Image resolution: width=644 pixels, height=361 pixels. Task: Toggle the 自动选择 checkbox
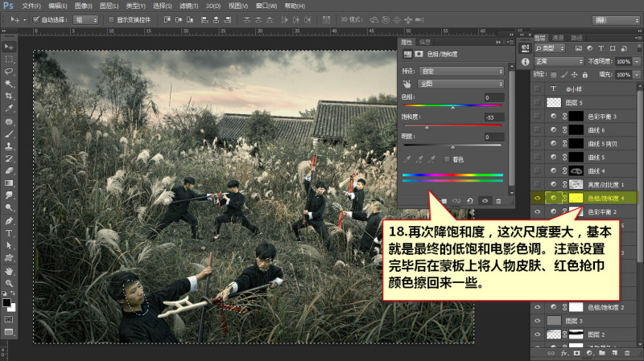(x=36, y=19)
